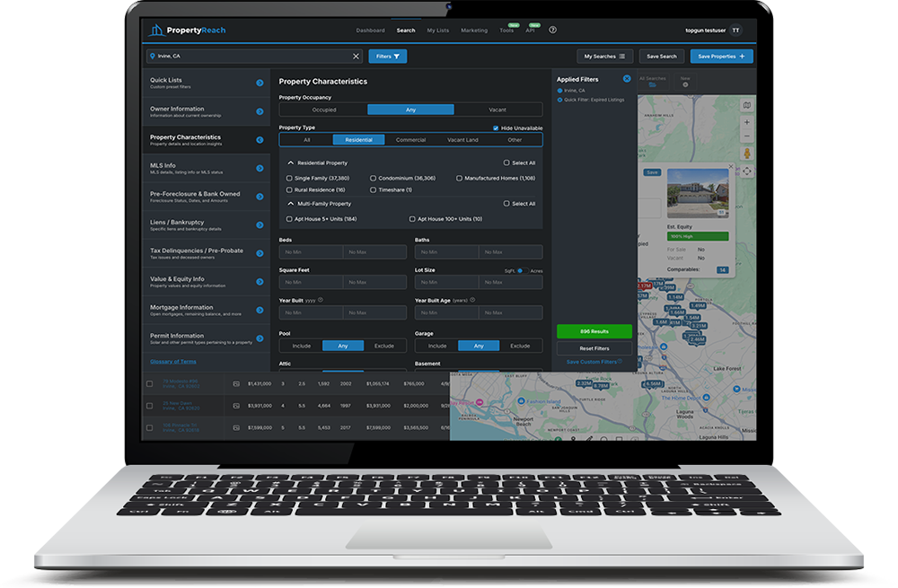The width and height of the screenshot is (898, 588).
Task: Zoom in on the map
Action: pos(747,122)
